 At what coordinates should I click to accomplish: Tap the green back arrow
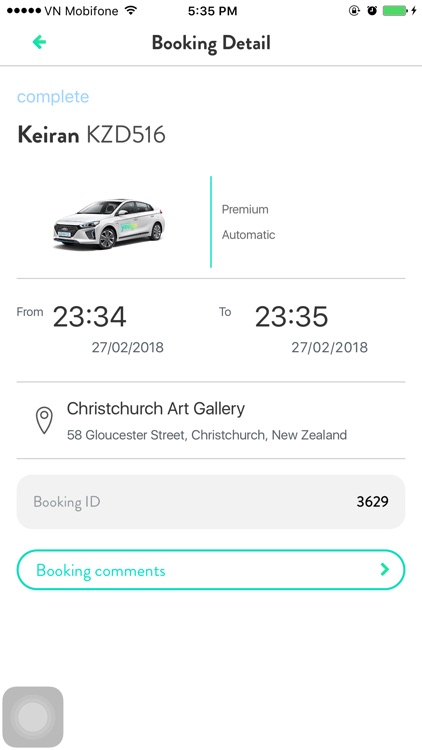[x=39, y=42]
